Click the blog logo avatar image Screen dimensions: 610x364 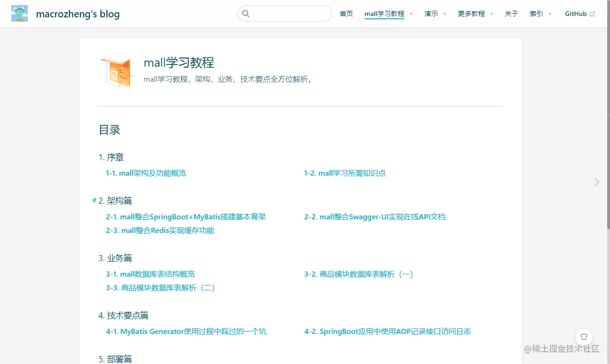click(x=19, y=14)
